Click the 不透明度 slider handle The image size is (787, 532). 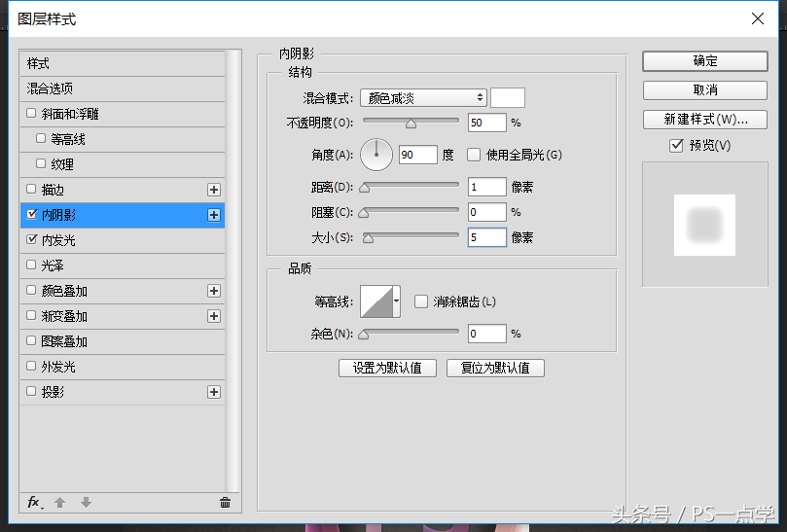[411, 124]
